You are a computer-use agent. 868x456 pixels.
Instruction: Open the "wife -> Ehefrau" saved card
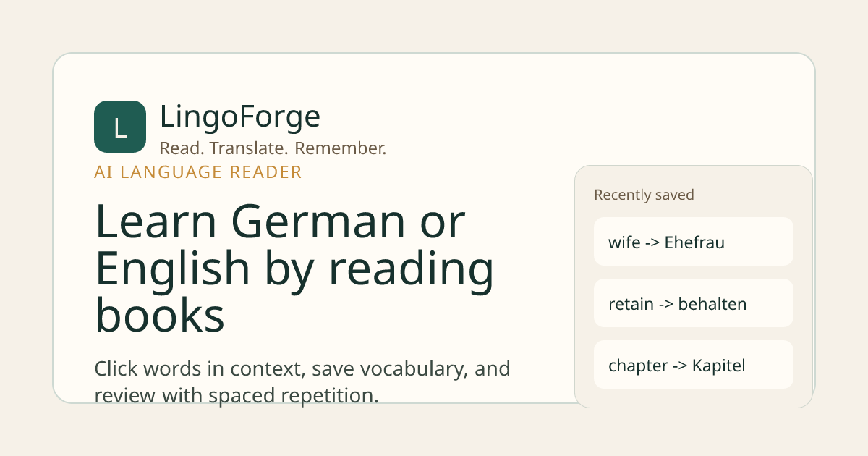693,242
